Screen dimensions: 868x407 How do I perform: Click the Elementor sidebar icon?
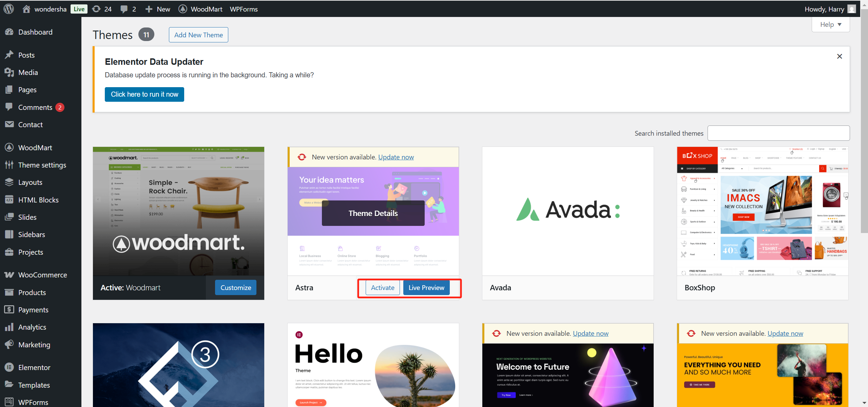[x=9, y=367]
